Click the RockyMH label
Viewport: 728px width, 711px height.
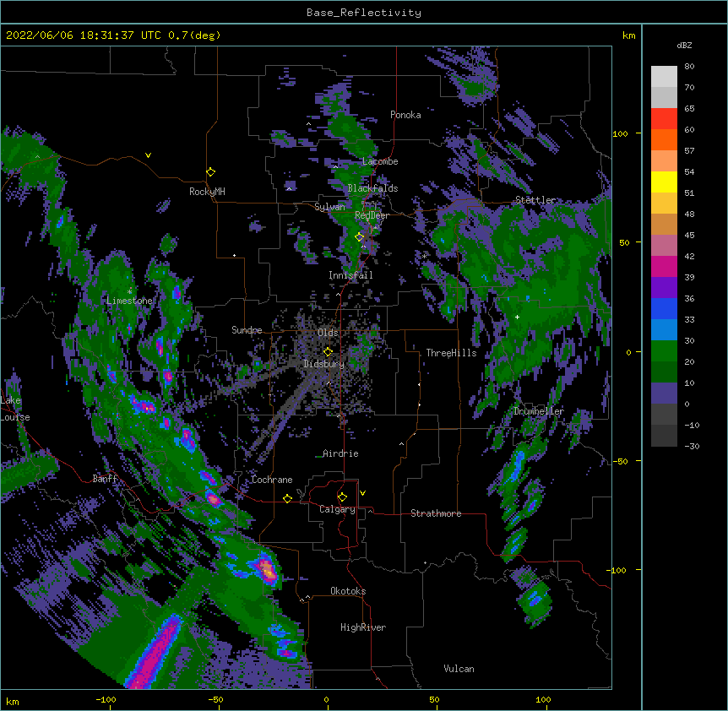click(x=207, y=192)
